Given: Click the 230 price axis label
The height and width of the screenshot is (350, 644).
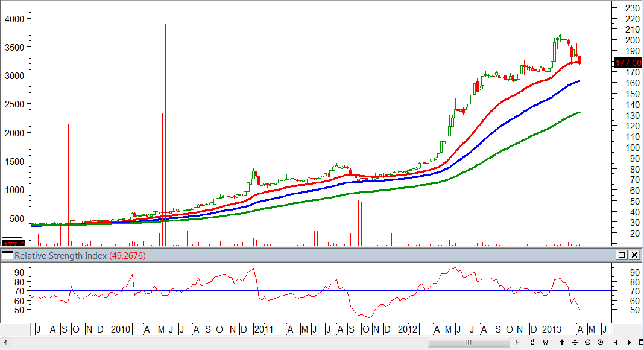Looking at the screenshot, I should [633, 8].
